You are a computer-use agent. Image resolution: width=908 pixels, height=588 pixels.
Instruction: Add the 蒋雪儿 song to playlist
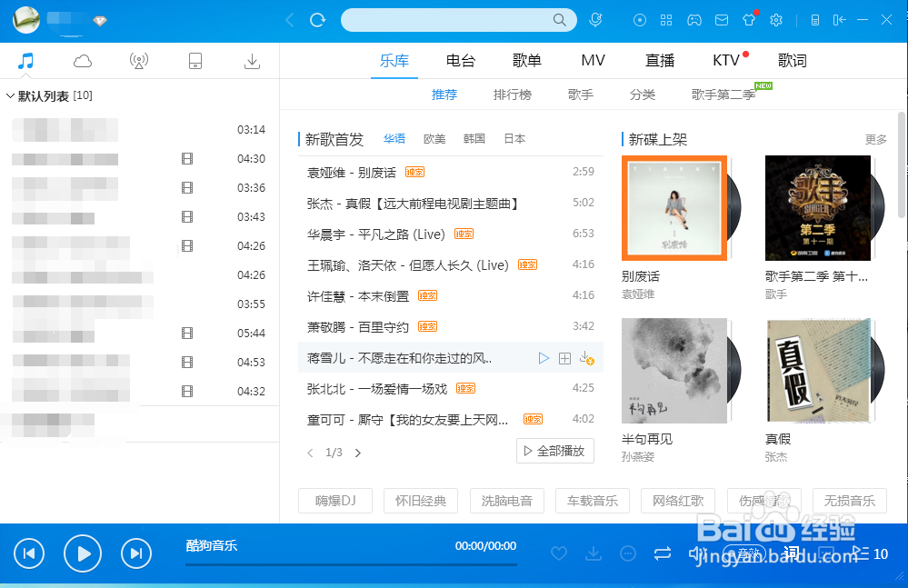pyautogui.click(x=564, y=358)
